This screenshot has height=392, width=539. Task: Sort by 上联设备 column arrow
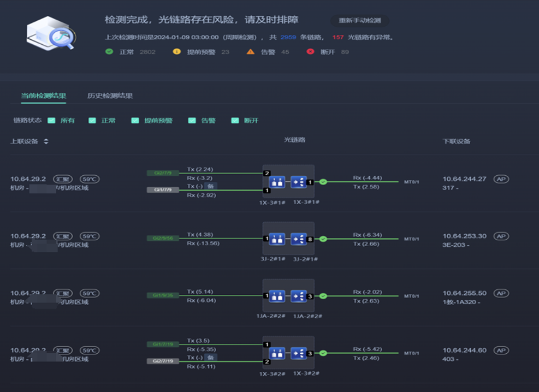tap(46, 141)
